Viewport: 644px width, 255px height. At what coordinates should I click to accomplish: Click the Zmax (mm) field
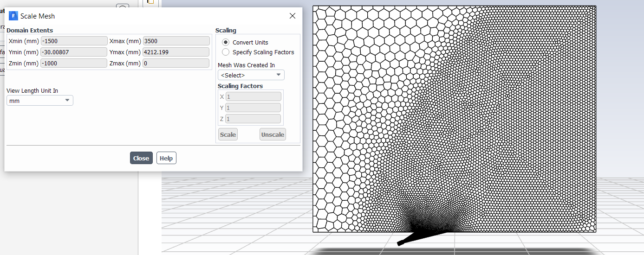[x=176, y=63]
